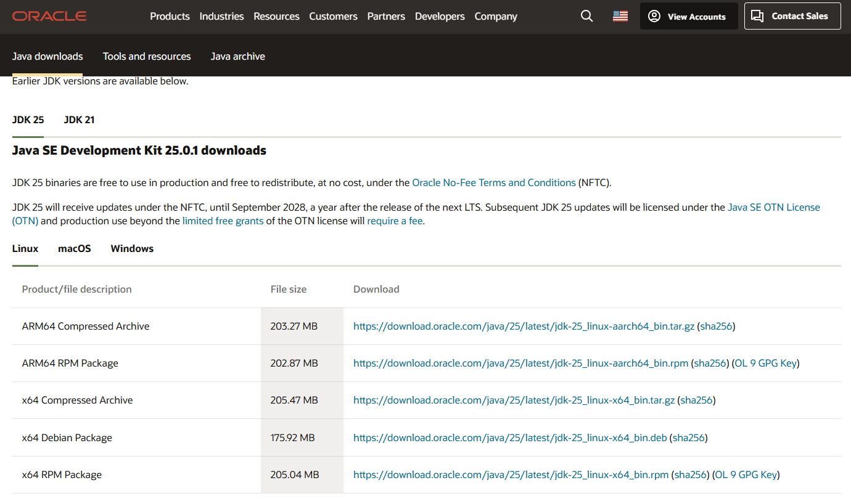Screen dimensions: 851x504
Task: Click the x64 RPM Package description
Action: tap(62, 474)
